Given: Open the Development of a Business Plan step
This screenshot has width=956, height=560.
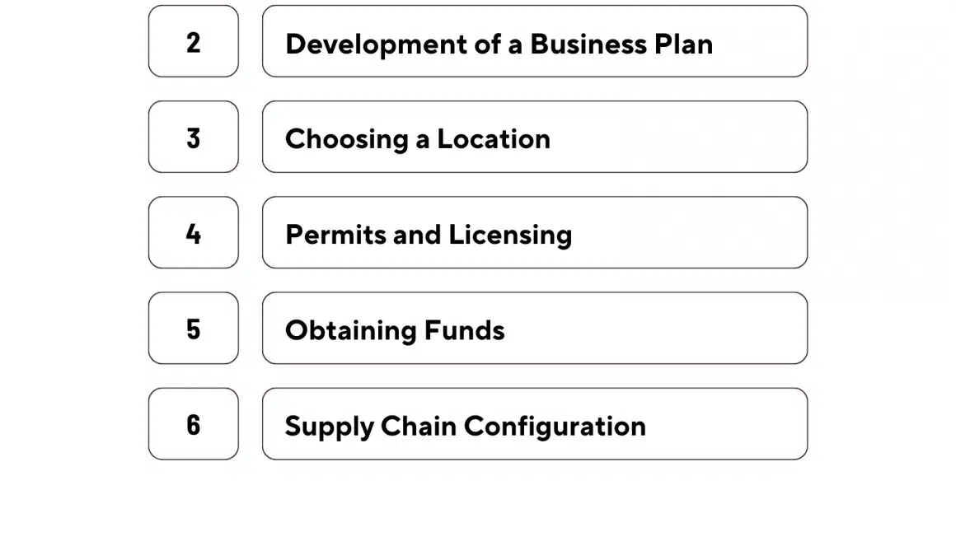Looking at the screenshot, I should coord(534,42).
